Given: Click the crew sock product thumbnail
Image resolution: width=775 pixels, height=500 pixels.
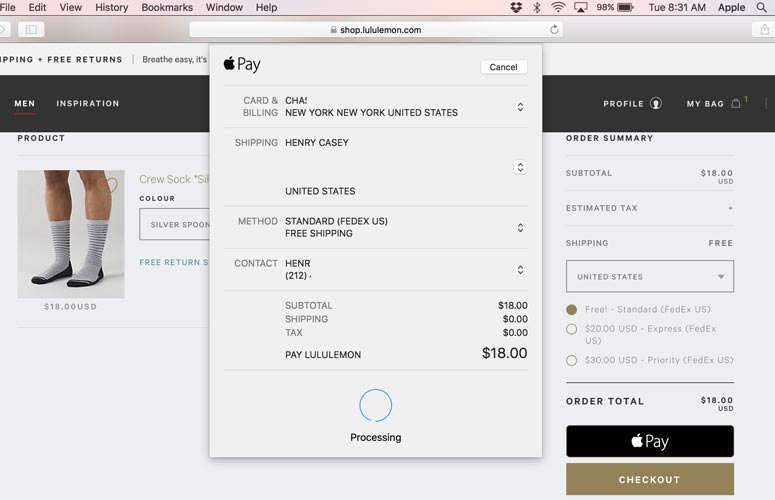Looking at the screenshot, I should click(71, 234).
